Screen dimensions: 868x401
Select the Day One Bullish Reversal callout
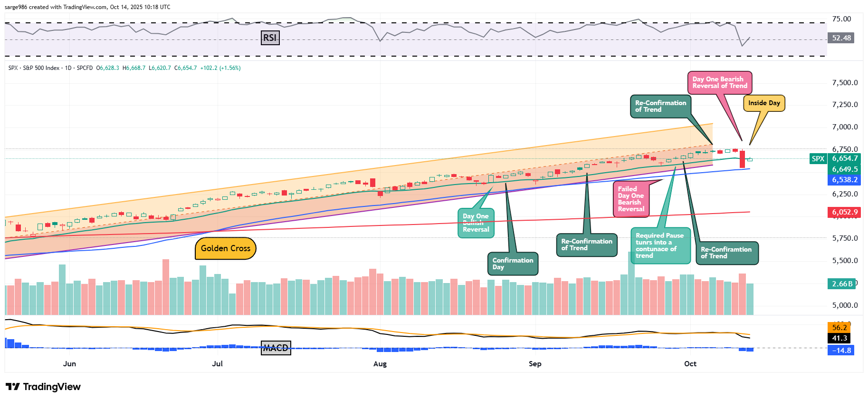coord(476,223)
